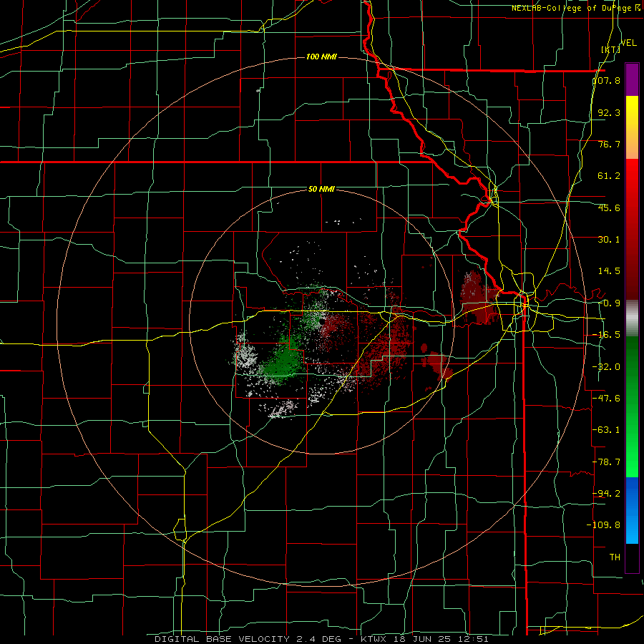
Task: Click the TH legend label
Action: (615, 557)
